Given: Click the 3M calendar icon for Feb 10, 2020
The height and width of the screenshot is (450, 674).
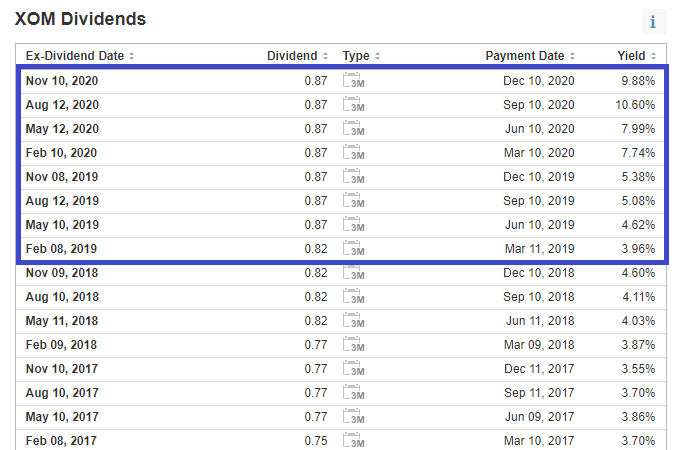Looking at the screenshot, I should tap(354, 153).
